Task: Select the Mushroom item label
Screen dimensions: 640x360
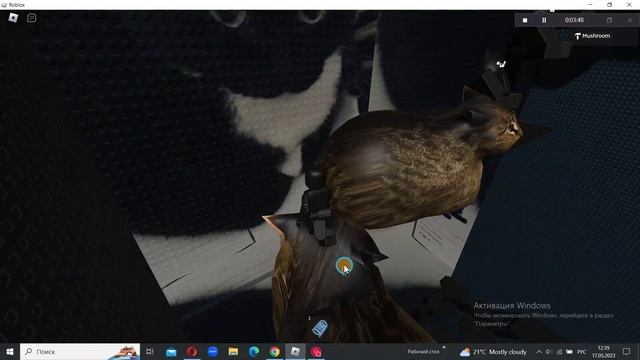Action: [x=593, y=36]
